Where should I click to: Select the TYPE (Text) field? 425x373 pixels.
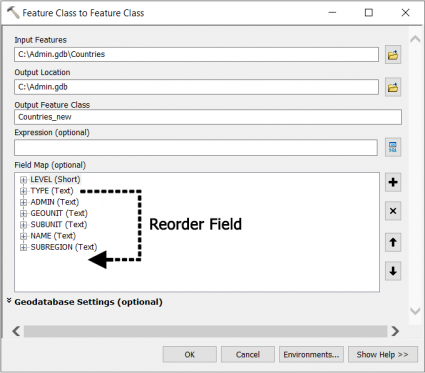52,191
